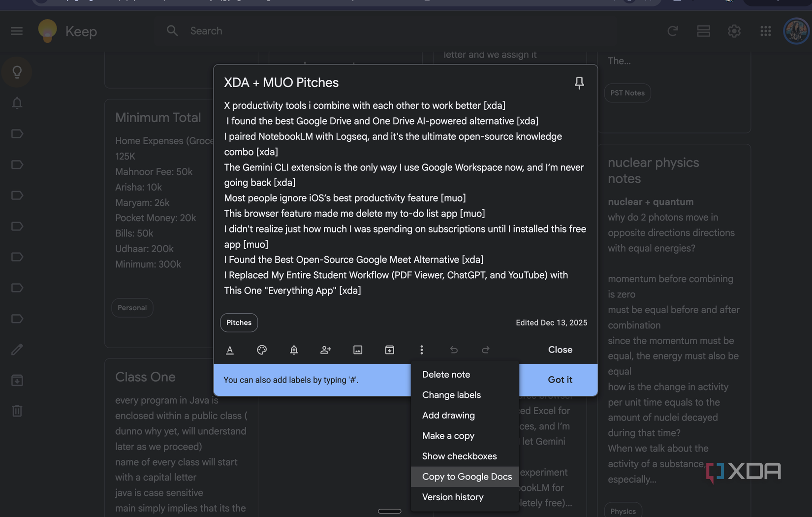Click the Pitches label chip
Viewport: 812px width, 517px height.
pyautogui.click(x=239, y=323)
